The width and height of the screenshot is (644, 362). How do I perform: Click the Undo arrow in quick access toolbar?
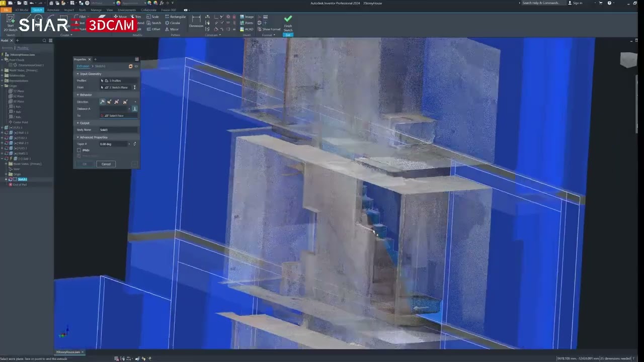click(31, 3)
